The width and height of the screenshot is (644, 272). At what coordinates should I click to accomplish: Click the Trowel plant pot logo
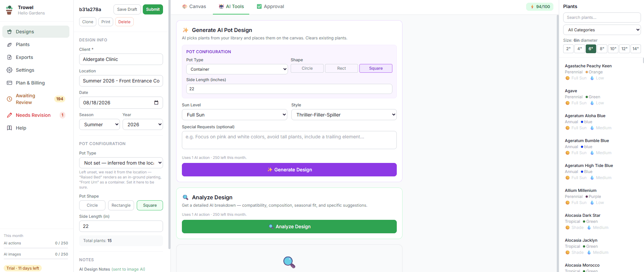click(x=9, y=10)
